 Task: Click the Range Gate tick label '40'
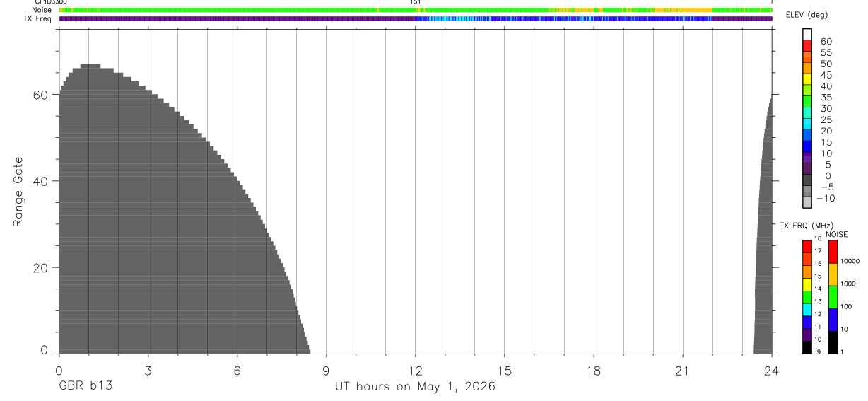click(41, 181)
